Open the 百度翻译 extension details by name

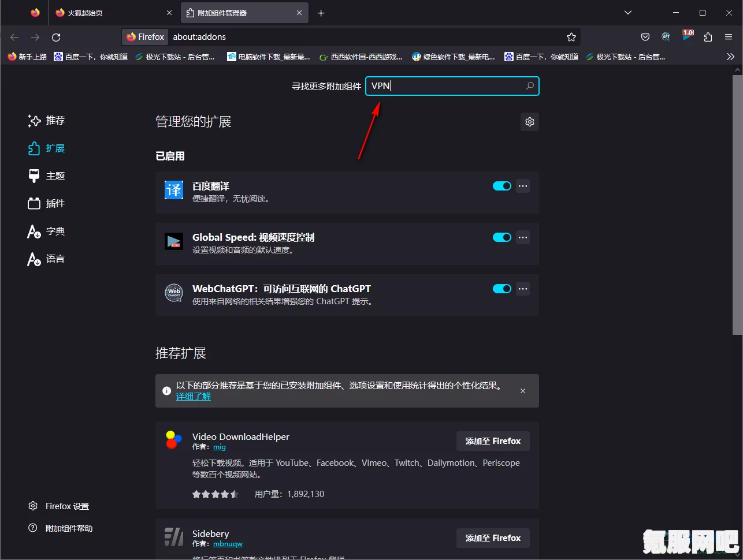pyautogui.click(x=211, y=186)
